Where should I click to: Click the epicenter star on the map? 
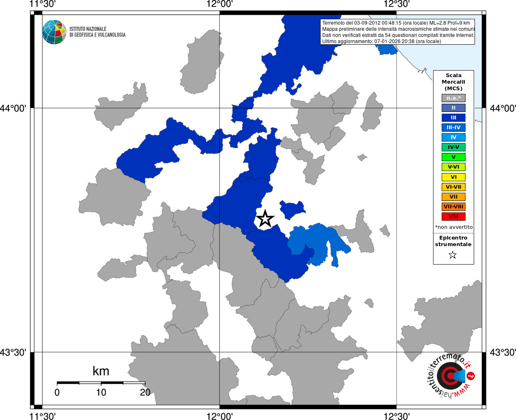tap(265, 219)
